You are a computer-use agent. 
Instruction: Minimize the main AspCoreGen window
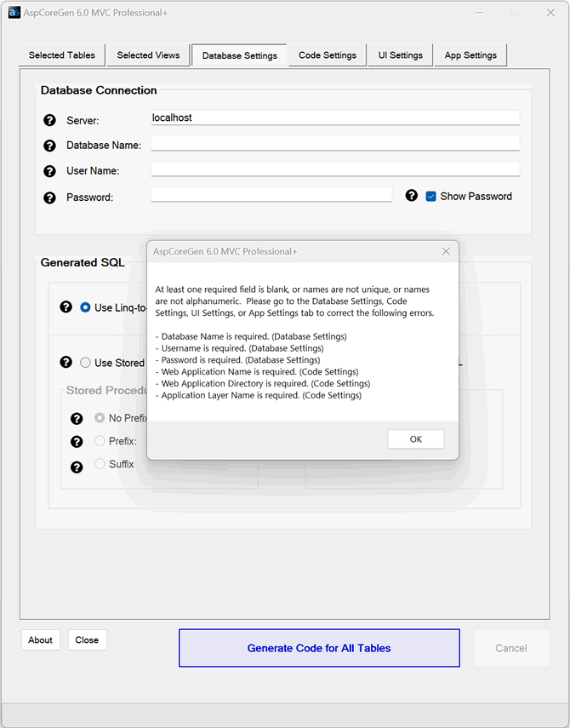[479, 13]
